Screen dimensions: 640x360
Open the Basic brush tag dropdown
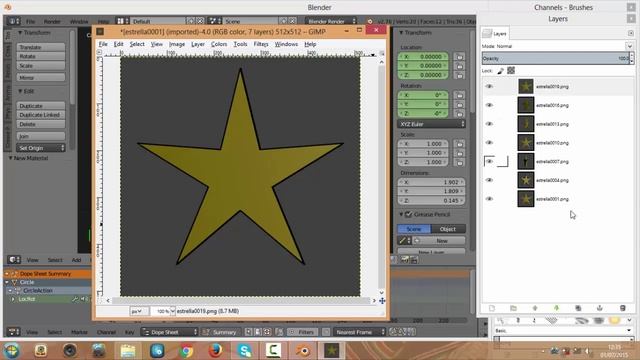(x=562, y=331)
